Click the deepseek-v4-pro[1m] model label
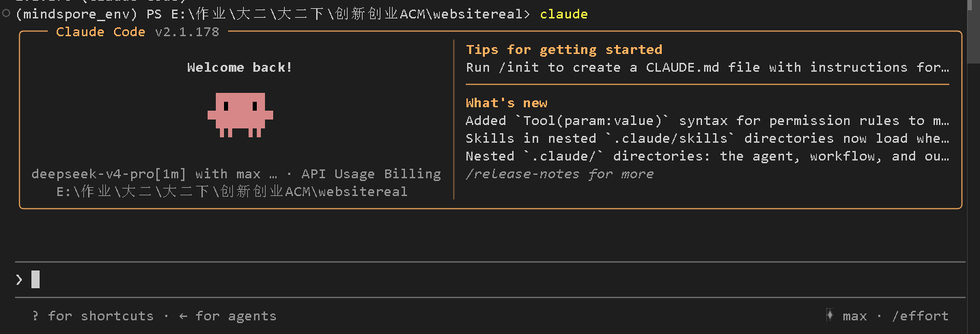The height and width of the screenshot is (334, 980). click(109, 173)
